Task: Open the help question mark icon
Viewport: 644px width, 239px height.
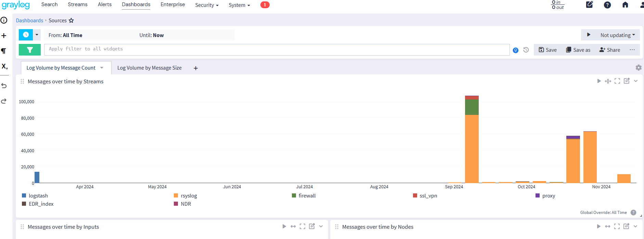Action: tap(607, 5)
